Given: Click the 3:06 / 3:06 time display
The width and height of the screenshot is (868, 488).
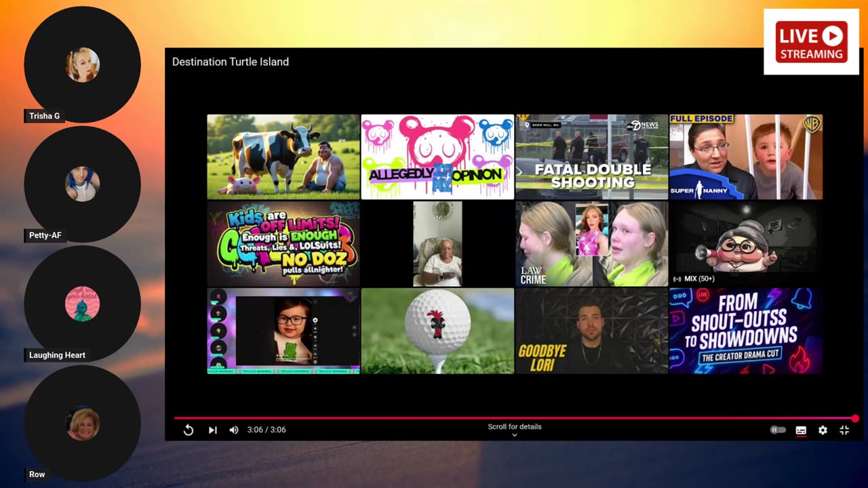Looking at the screenshot, I should [x=267, y=430].
